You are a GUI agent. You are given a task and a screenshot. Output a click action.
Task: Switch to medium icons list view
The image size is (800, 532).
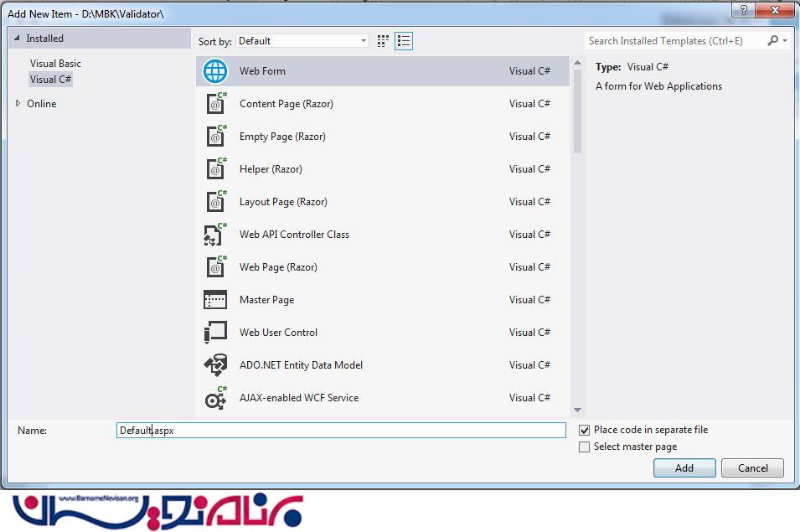tap(404, 41)
